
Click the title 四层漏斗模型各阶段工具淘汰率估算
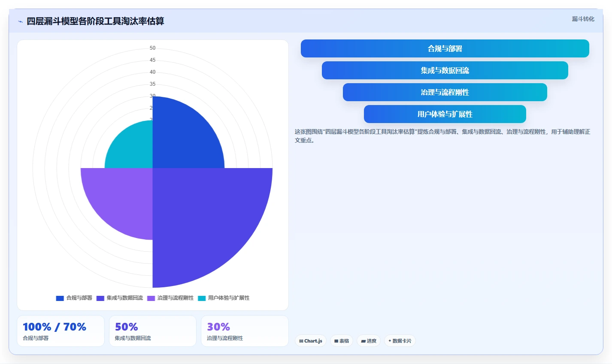click(95, 21)
